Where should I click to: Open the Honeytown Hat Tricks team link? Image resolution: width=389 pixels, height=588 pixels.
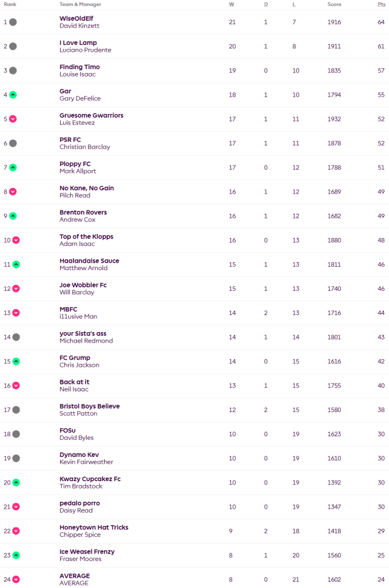click(94, 527)
